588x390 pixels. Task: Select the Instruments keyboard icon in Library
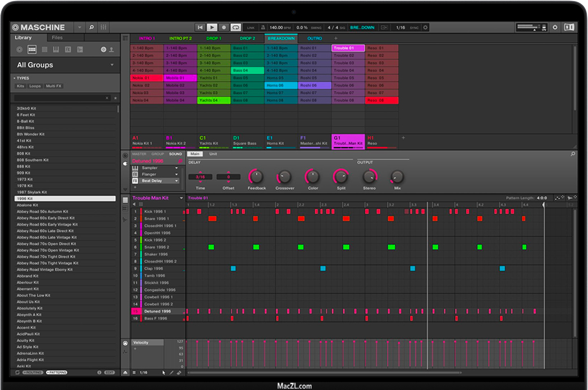click(56, 50)
